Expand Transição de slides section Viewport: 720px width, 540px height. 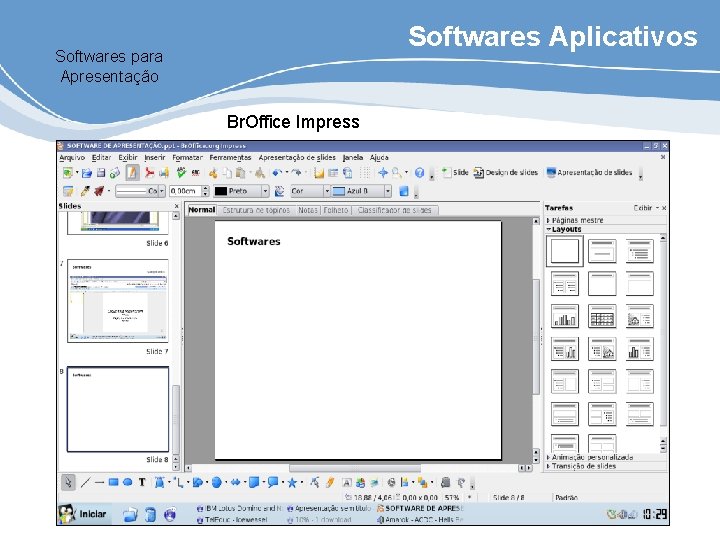pyautogui.click(x=581, y=466)
